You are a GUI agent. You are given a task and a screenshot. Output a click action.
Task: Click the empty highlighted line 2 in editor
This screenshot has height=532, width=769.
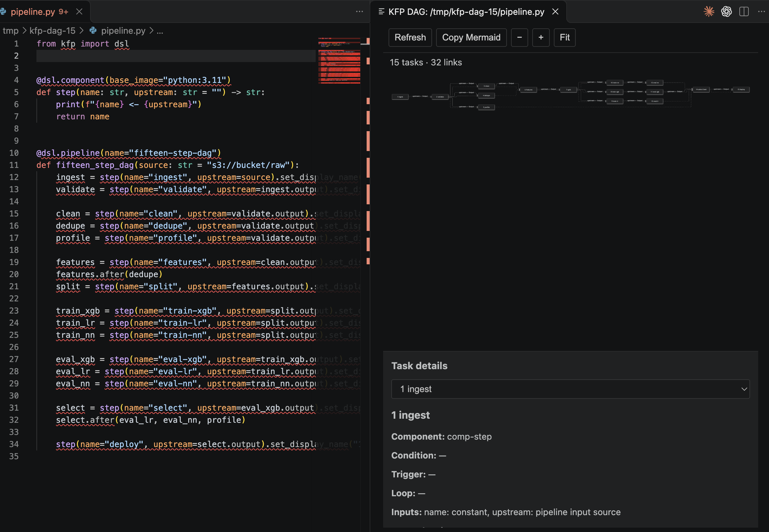pyautogui.click(x=176, y=56)
